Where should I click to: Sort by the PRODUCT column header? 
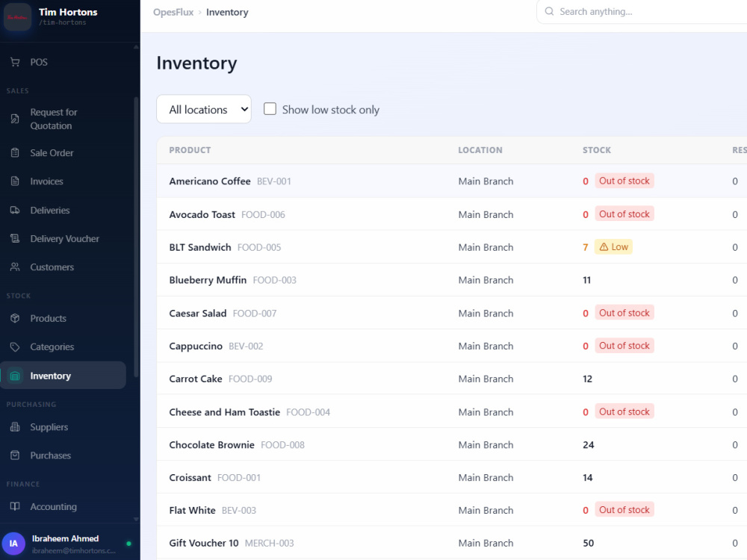(x=190, y=150)
